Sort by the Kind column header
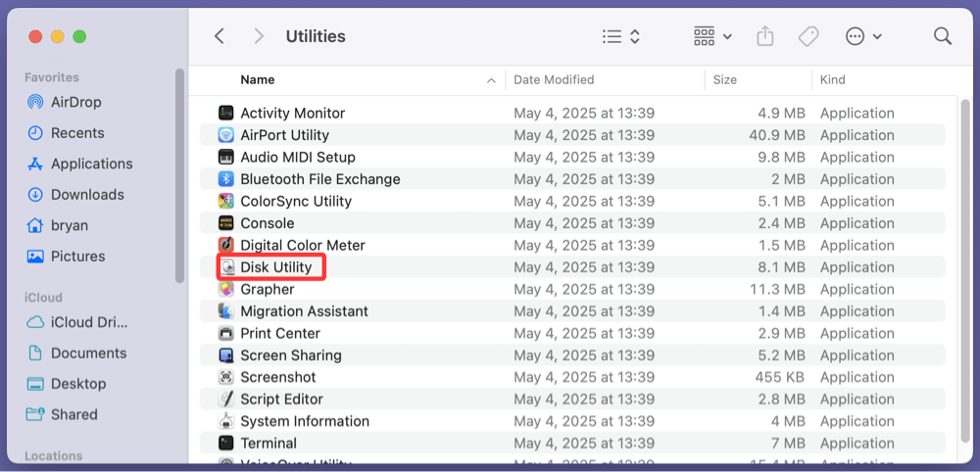980x472 pixels. point(833,80)
